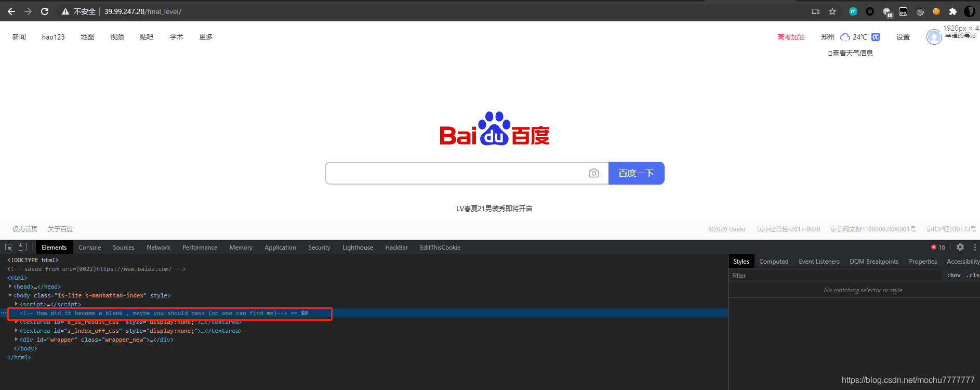Viewport: 980px width, 390px height.
Task: Toggle the DevTools device toolbar icon
Action: click(x=22, y=248)
